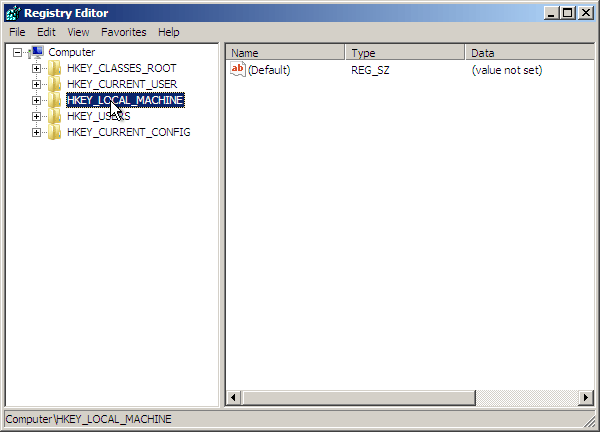This screenshot has height=432, width=600.
Task: Sort by the Type column header
Action: pos(405,52)
